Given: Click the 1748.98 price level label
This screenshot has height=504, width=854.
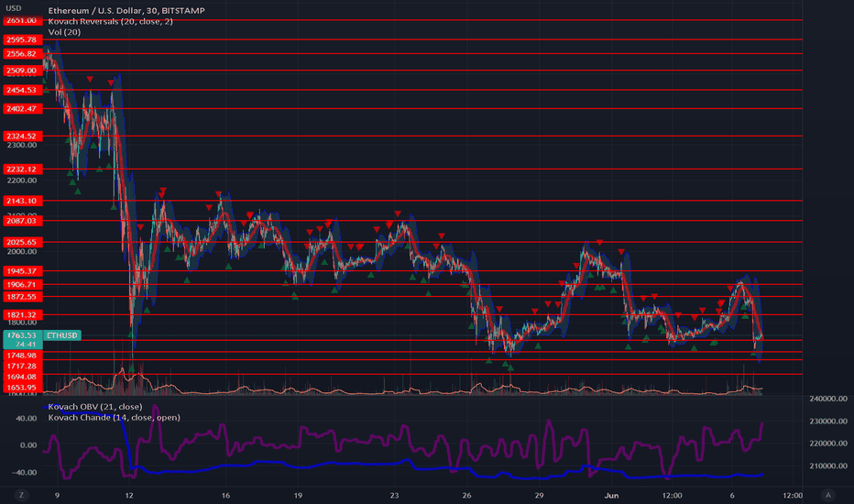Looking at the screenshot, I should [x=22, y=356].
